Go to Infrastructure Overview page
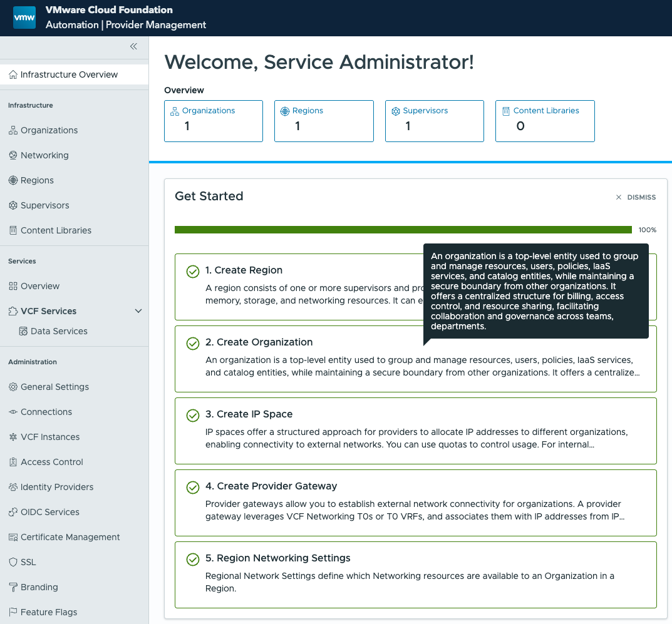Viewport: 672px width, 624px height. [69, 74]
